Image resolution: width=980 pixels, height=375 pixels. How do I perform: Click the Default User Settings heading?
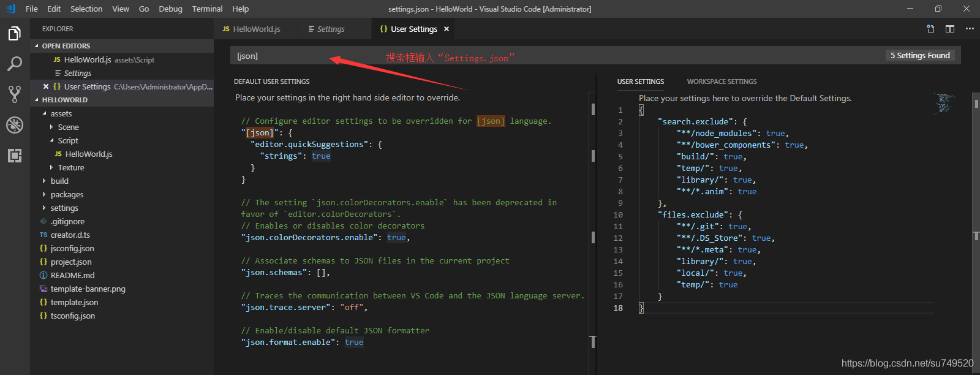tap(271, 81)
